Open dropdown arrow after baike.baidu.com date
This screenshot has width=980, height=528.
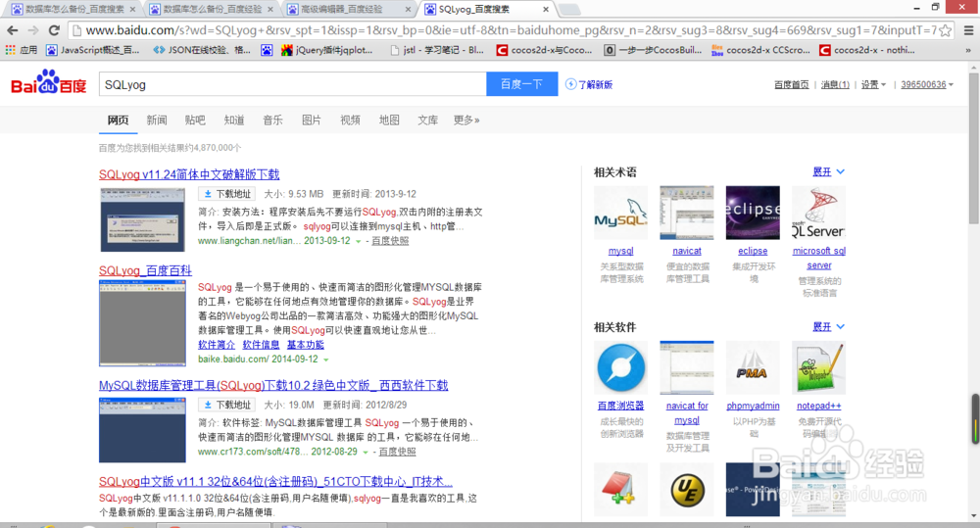pos(325,360)
